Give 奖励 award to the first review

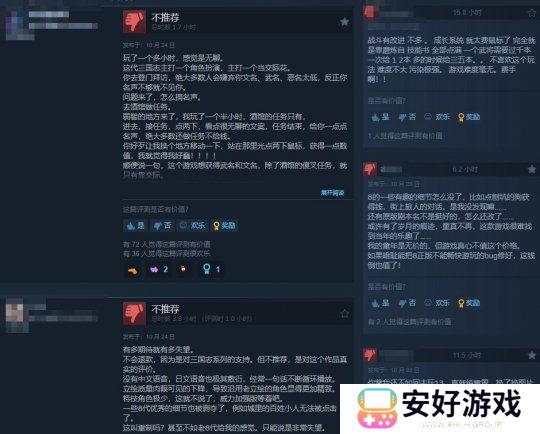click(224, 226)
